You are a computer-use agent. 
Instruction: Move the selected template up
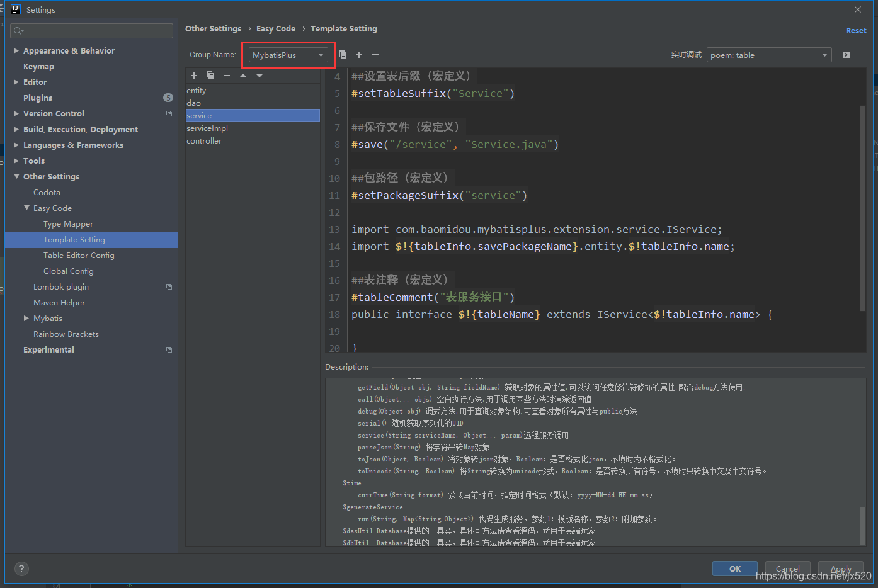click(243, 76)
